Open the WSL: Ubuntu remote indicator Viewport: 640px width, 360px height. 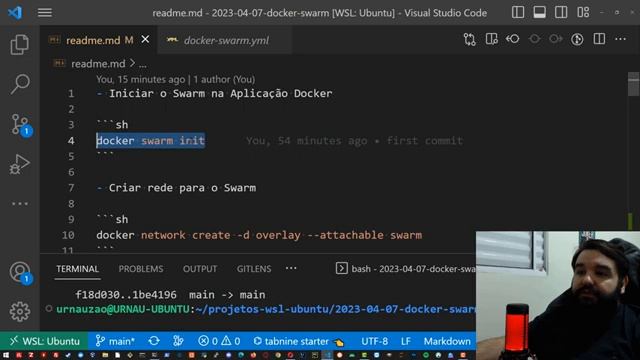[45, 341]
